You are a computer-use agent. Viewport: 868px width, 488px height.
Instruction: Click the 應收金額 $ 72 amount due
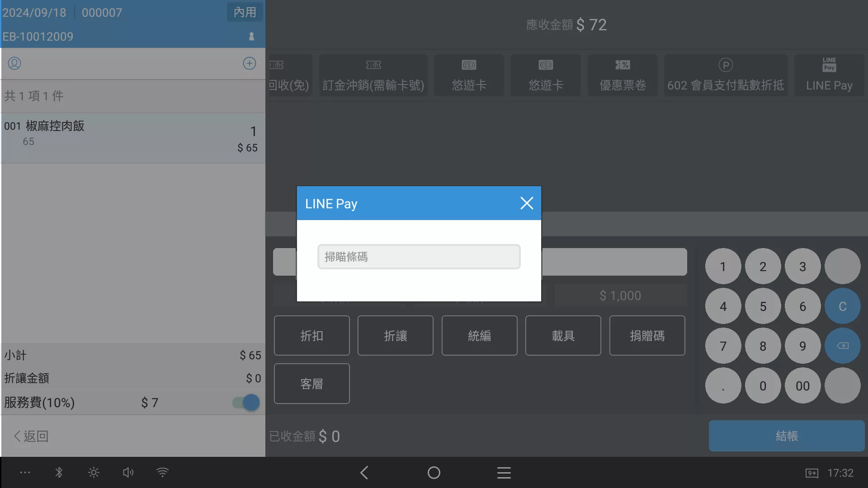point(566,25)
